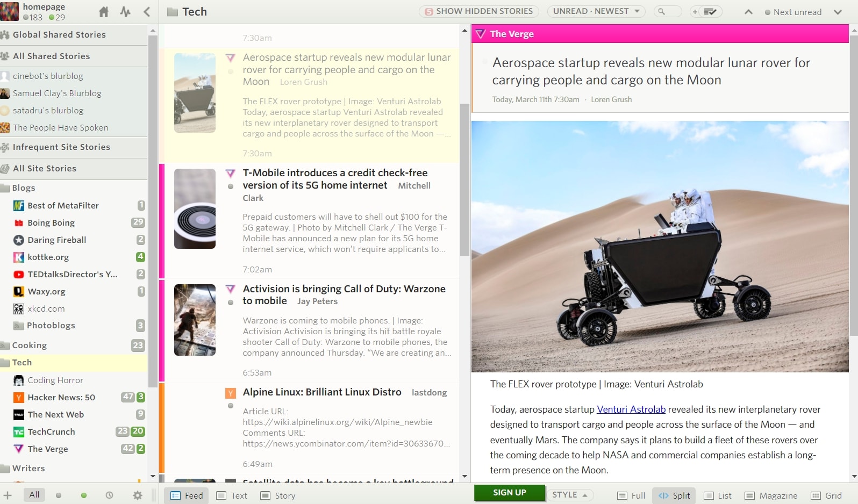The width and height of the screenshot is (858, 504).
Task: Open the dashboard home icon
Action: tap(104, 12)
